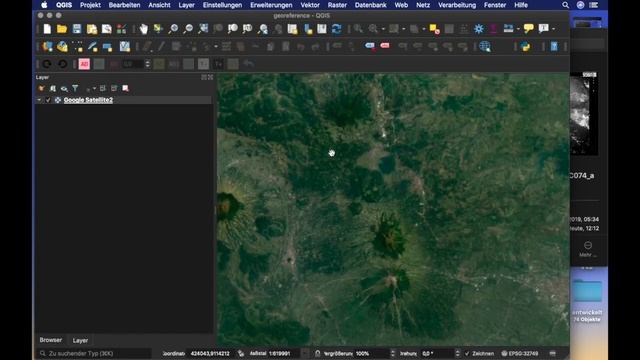Click the Zu suchender Typ locator search field
This screenshot has height=360, width=640.
[95, 353]
